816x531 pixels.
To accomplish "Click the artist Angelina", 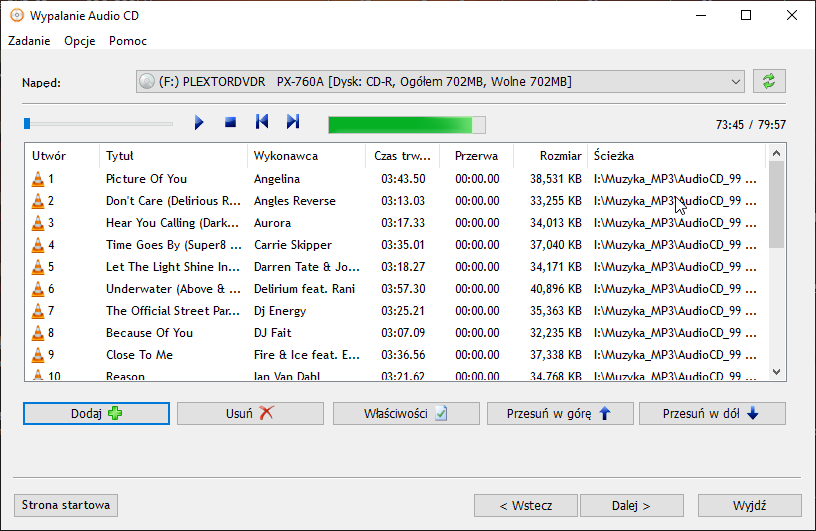I will (277, 179).
